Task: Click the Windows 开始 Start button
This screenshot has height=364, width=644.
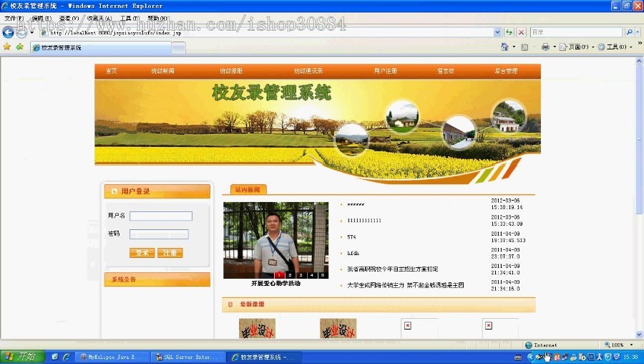Action: (22, 357)
